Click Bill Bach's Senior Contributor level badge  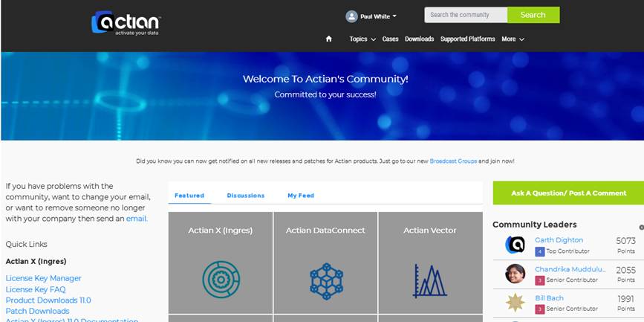(540, 309)
